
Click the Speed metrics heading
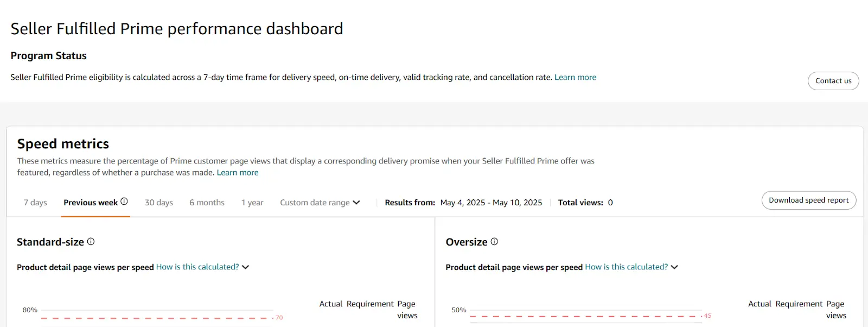click(x=63, y=144)
